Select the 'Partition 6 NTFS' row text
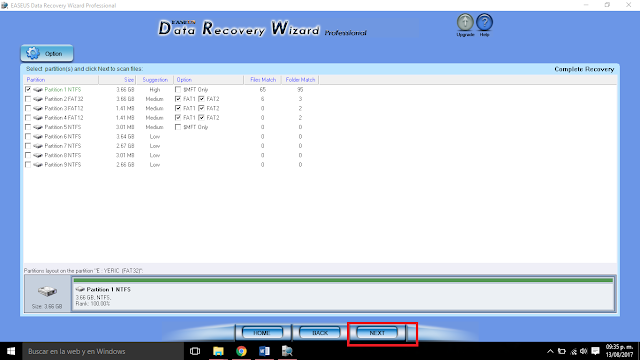 (x=63, y=136)
